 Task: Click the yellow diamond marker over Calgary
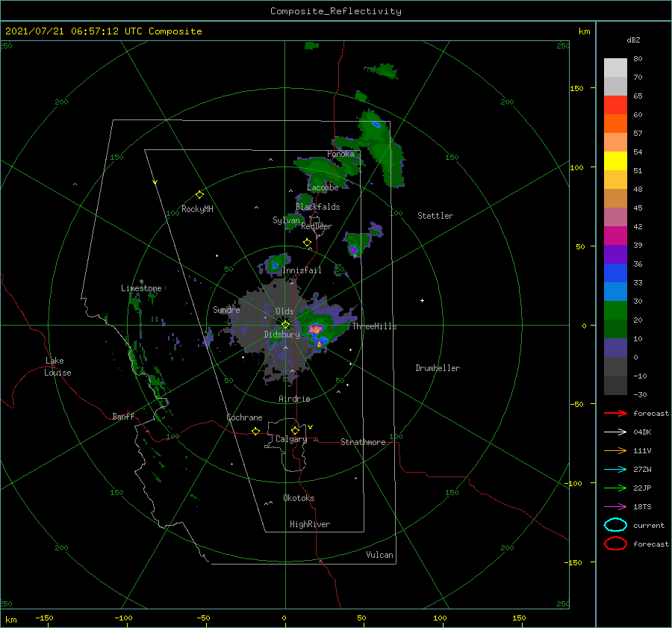[295, 430]
